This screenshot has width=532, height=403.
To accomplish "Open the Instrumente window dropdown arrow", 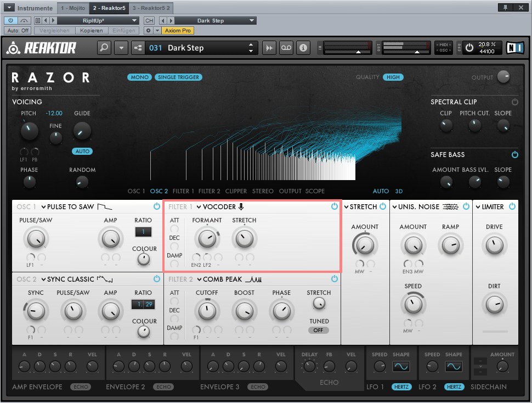I will [x=9, y=8].
